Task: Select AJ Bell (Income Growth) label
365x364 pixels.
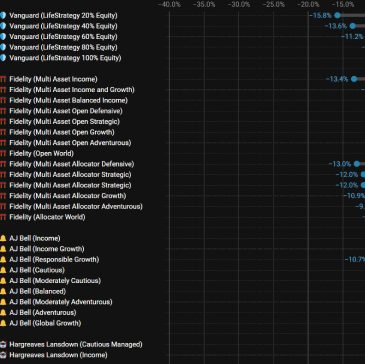Action: click(x=47, y=249)
